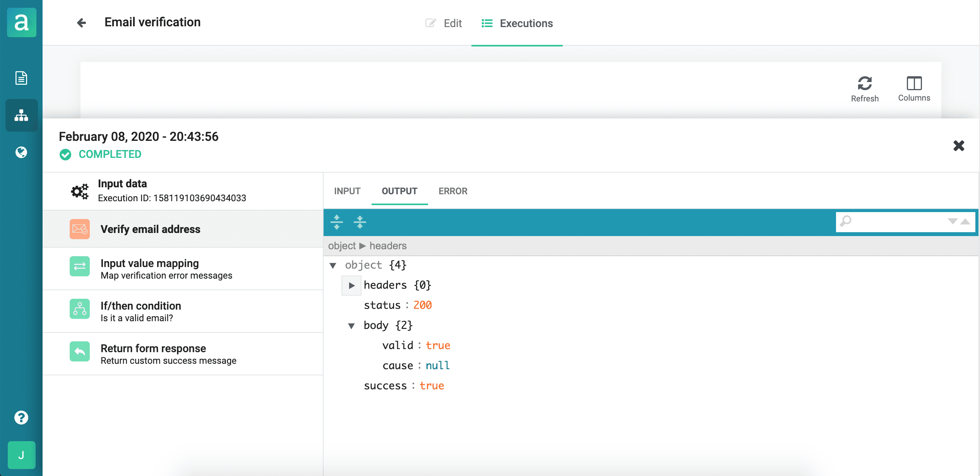Click the Email verification title

pyautogui.click(x=152, y=22)
